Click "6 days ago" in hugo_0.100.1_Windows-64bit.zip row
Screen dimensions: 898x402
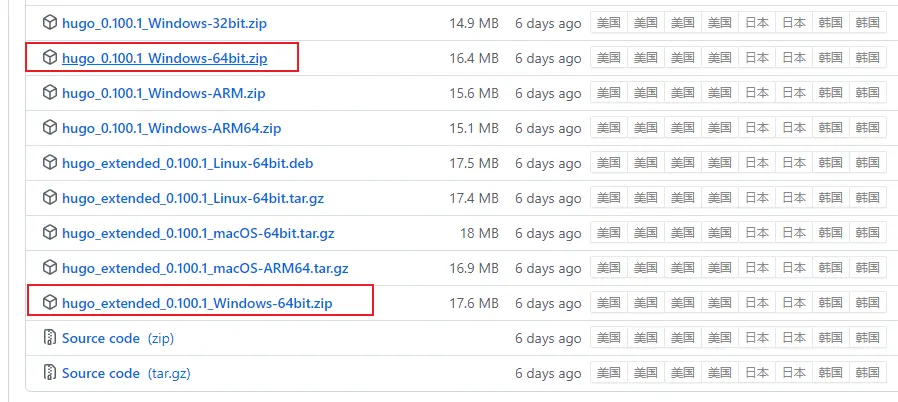point(548,58)
